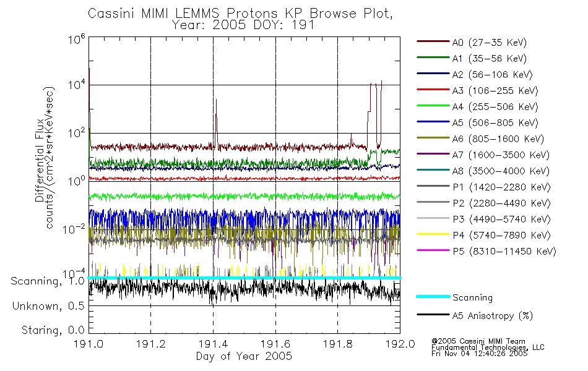Click the Staring, 0.0 axis label
Image resolution: width=588 pixels, height=371 pixels.
tap(53, 330)
